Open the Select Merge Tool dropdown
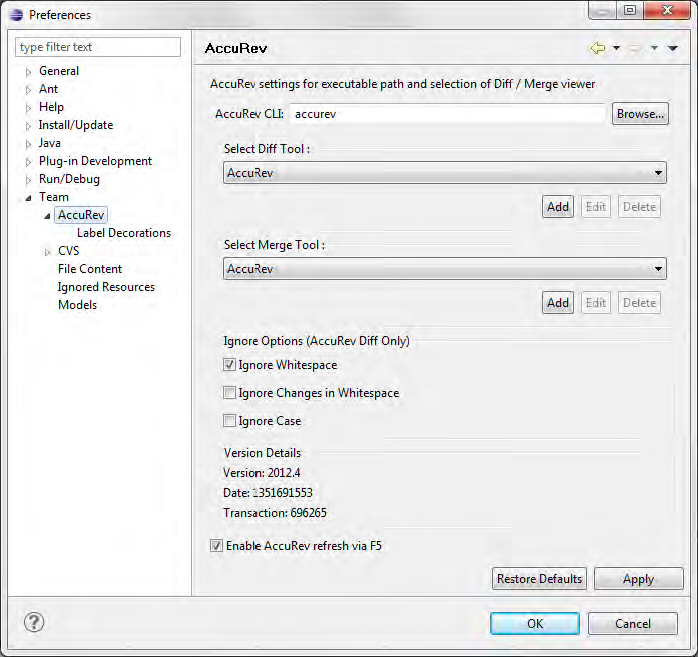 (x=445, y=269)
